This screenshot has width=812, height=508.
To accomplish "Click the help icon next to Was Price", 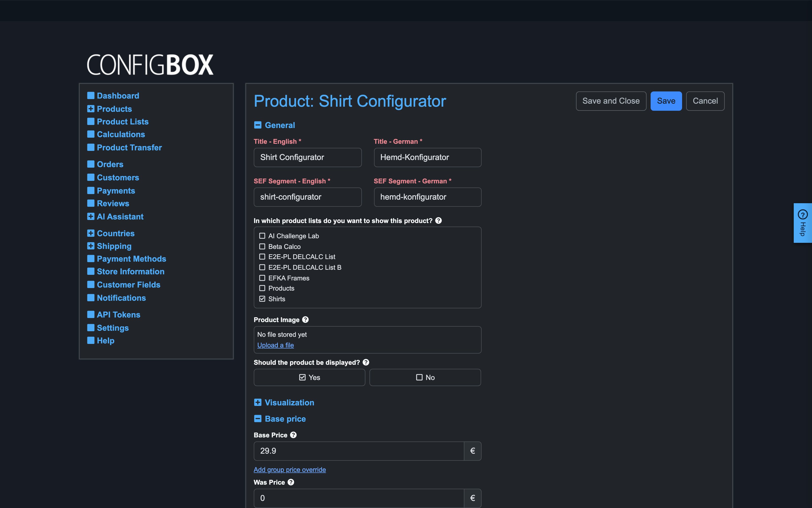I will coord(291,482).
